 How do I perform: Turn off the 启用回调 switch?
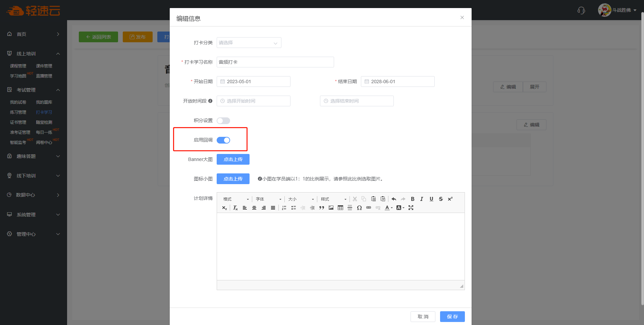click(223, 140)
